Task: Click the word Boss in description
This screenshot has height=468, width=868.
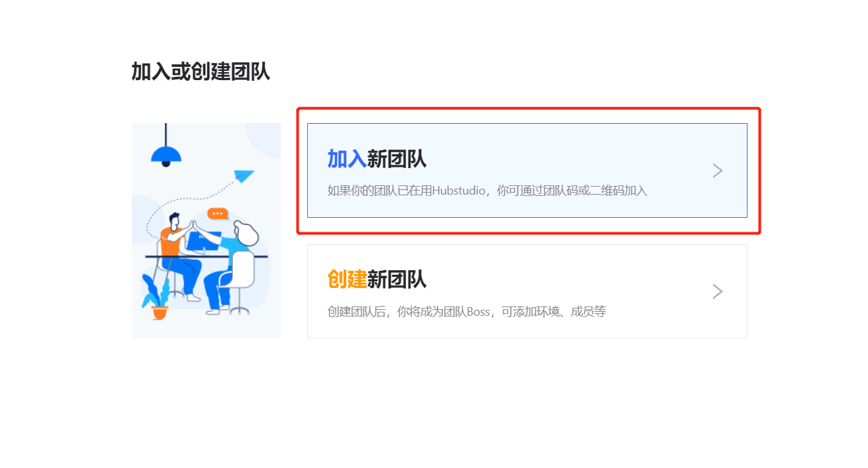Action: click(478, 312)
